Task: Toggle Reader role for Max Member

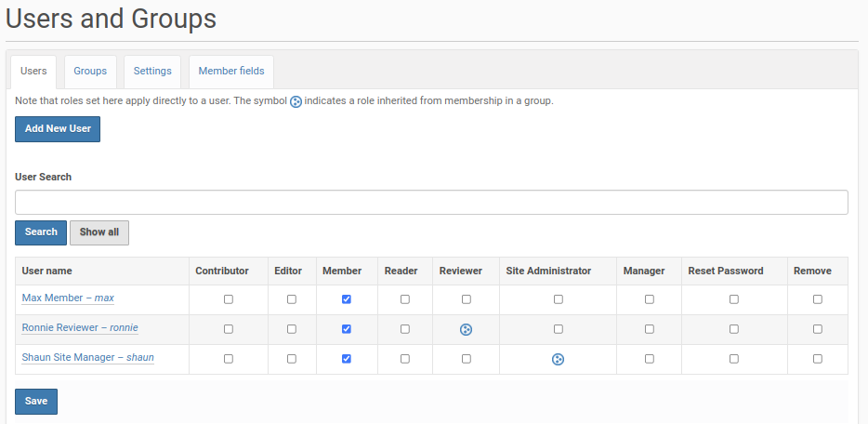Action: pos(405,299)
